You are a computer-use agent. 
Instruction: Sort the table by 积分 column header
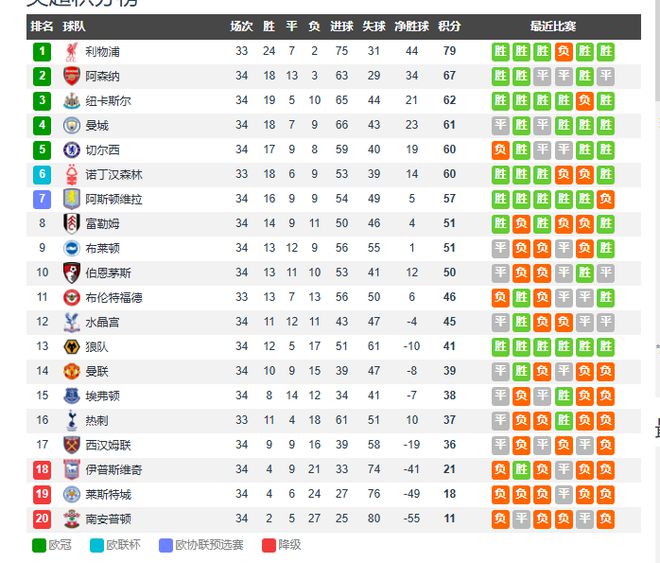(449, 26)
